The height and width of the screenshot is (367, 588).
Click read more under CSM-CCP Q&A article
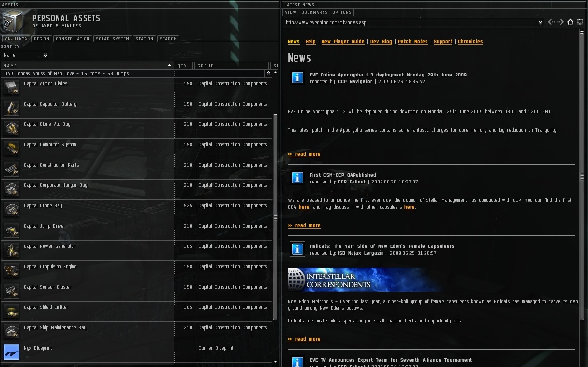tap(304, 226)
